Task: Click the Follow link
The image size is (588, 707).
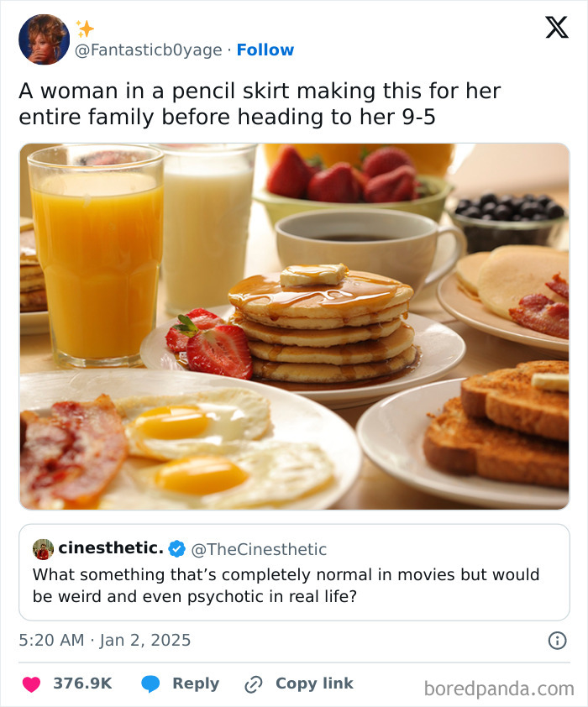Action: pos(266,50)
